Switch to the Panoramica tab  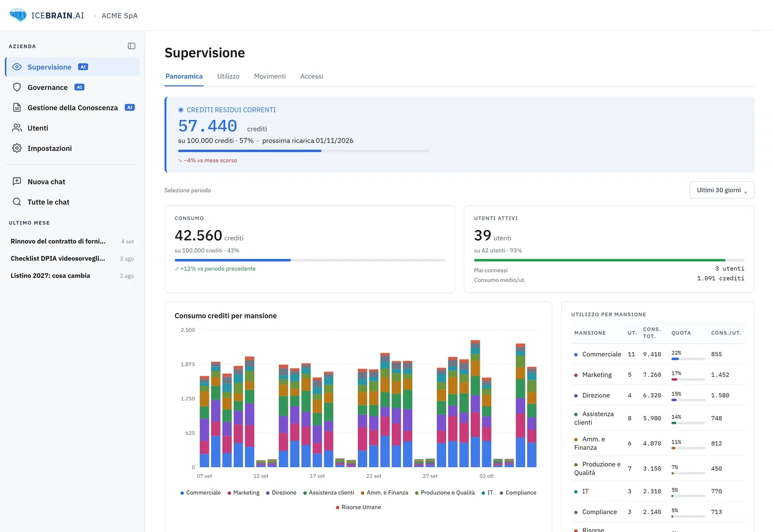coord(184,76)
